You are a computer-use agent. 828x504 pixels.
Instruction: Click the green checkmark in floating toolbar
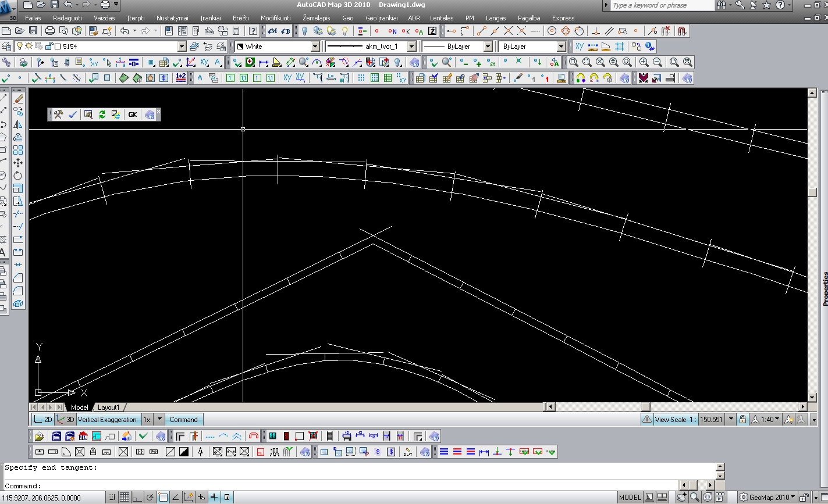point(72,115)
